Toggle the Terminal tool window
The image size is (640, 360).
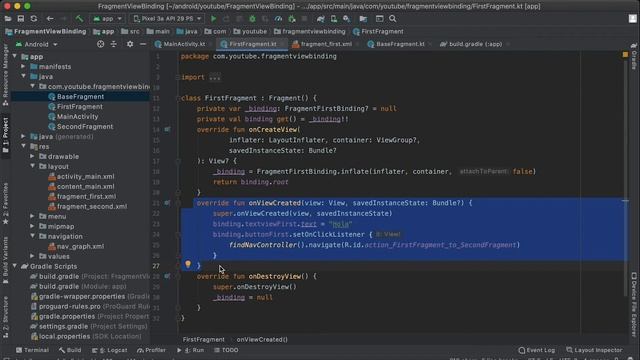[32, 350]
